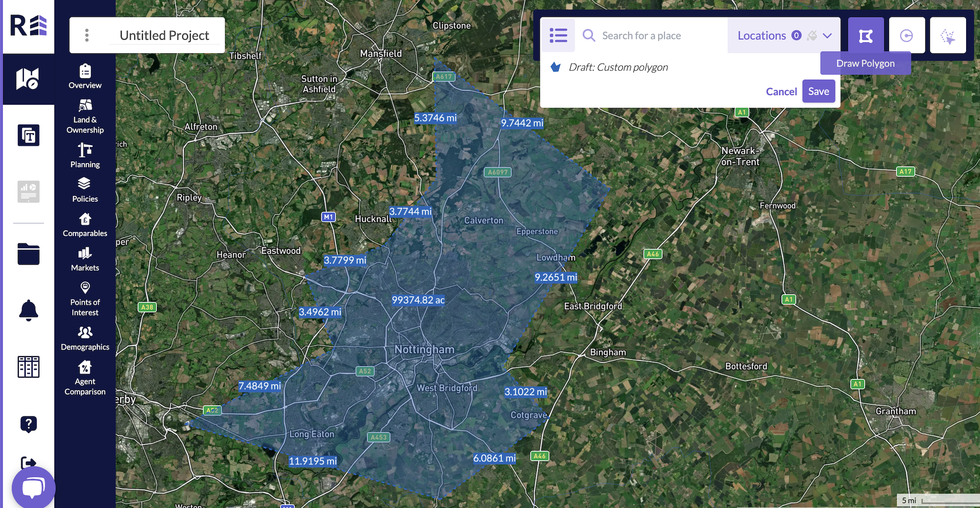Click the Search for a place field
Image resolution: width=980 pixels, height=508 pixels.
click(x=651, y=35)
